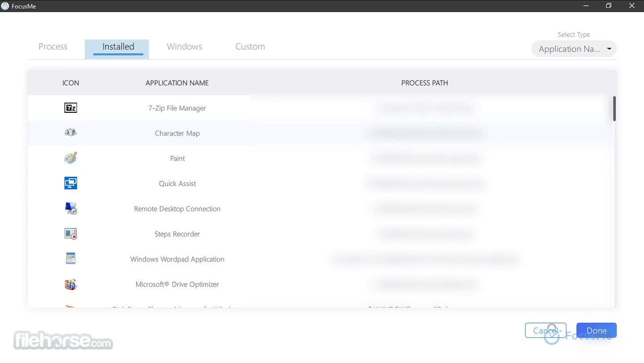The image size is (644, 363).
Task: Select the Paint application name
Action: 178,158
